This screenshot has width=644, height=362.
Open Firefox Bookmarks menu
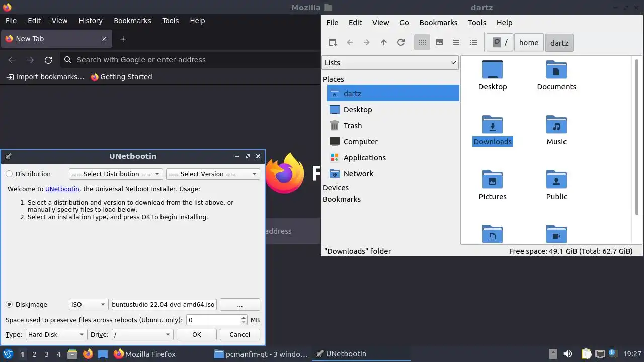(x=132, y=21)
